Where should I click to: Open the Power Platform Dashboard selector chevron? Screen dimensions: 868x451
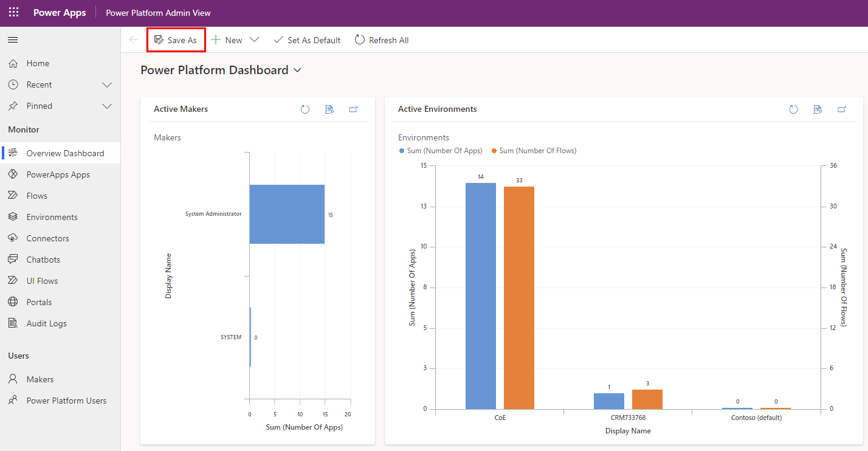(x=297, y=70)
